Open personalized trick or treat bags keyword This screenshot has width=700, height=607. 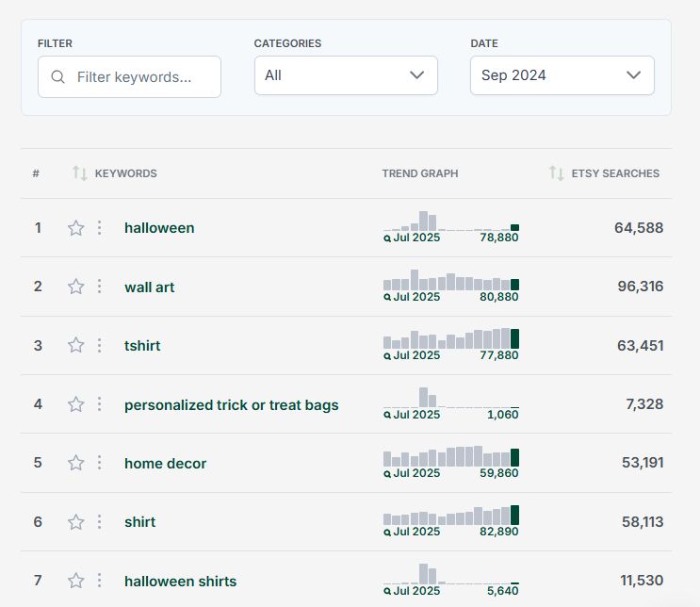(x=231, y=404)
